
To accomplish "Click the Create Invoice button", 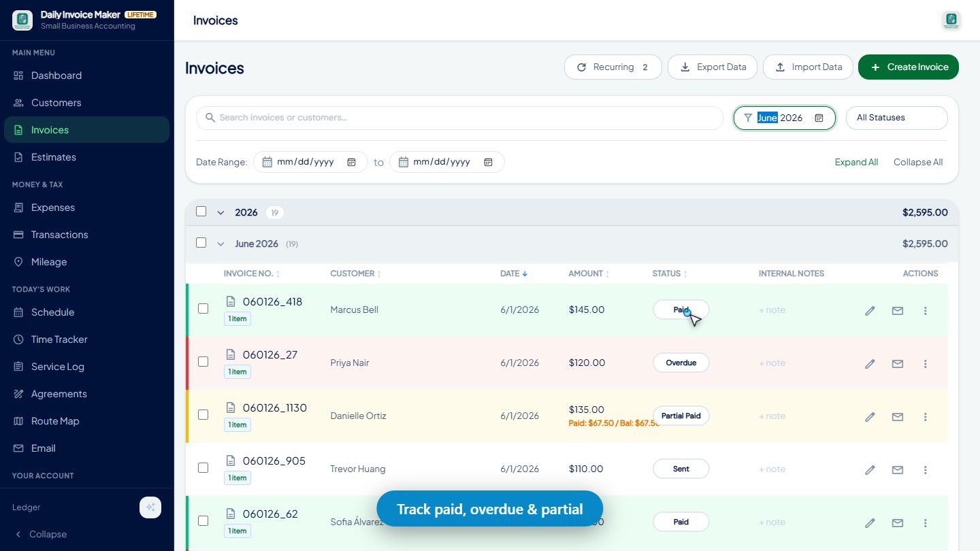I will click(x=909, y=67).
